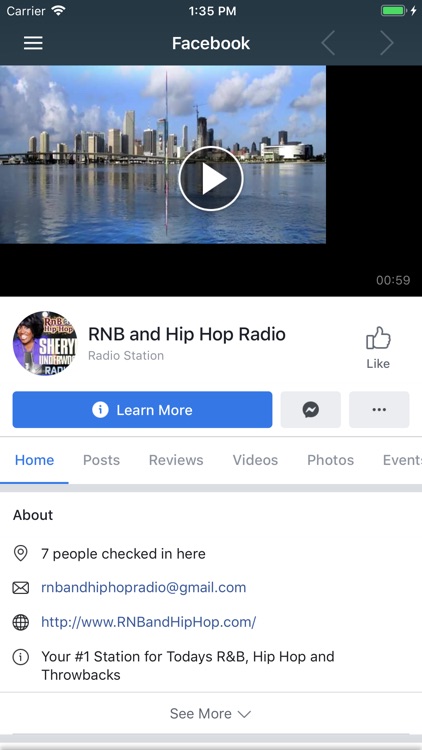Open the Events tab

[402, 460]
